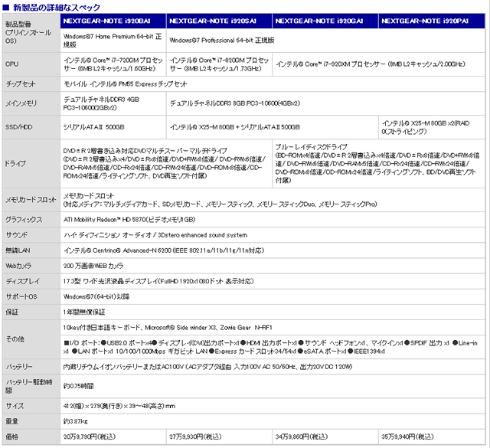Click the 1年間無償保証 cell
The width and height of the screenshot is (490, 448).
(273, 312)
